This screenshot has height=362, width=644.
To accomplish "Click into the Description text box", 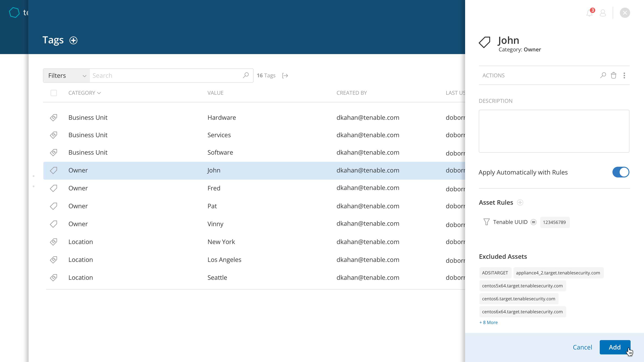I will 554,131.
